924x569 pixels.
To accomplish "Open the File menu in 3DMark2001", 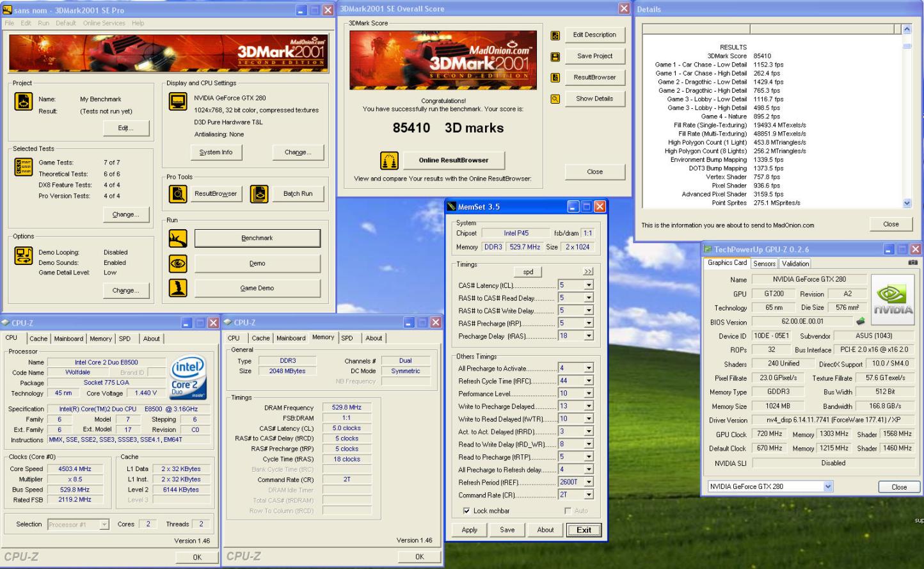I will coord(9,23).
